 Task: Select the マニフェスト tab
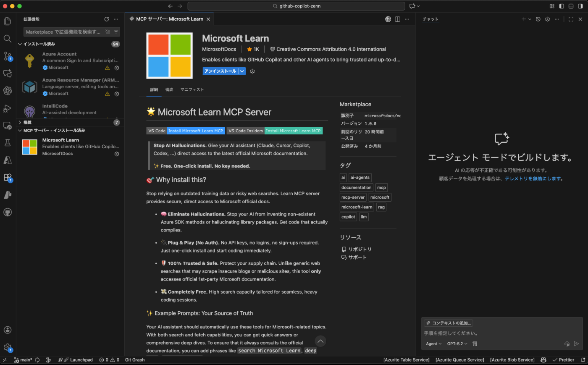tap(192, 90)
